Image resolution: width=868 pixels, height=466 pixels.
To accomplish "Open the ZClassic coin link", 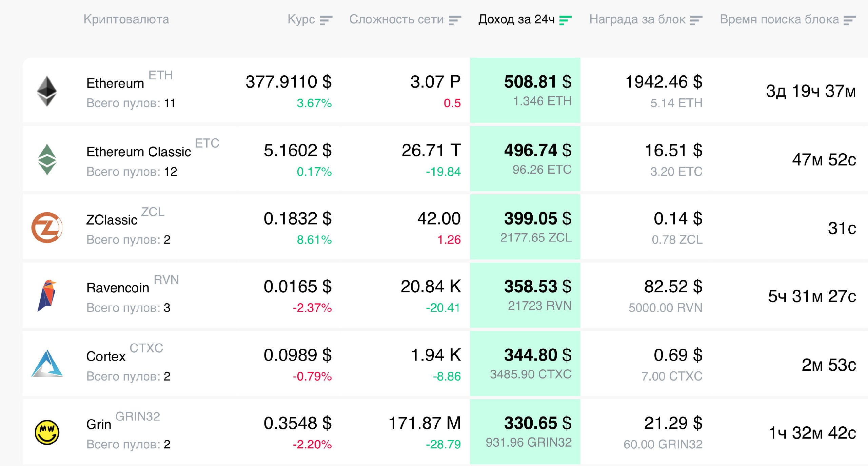I will (x=112, y=220).
